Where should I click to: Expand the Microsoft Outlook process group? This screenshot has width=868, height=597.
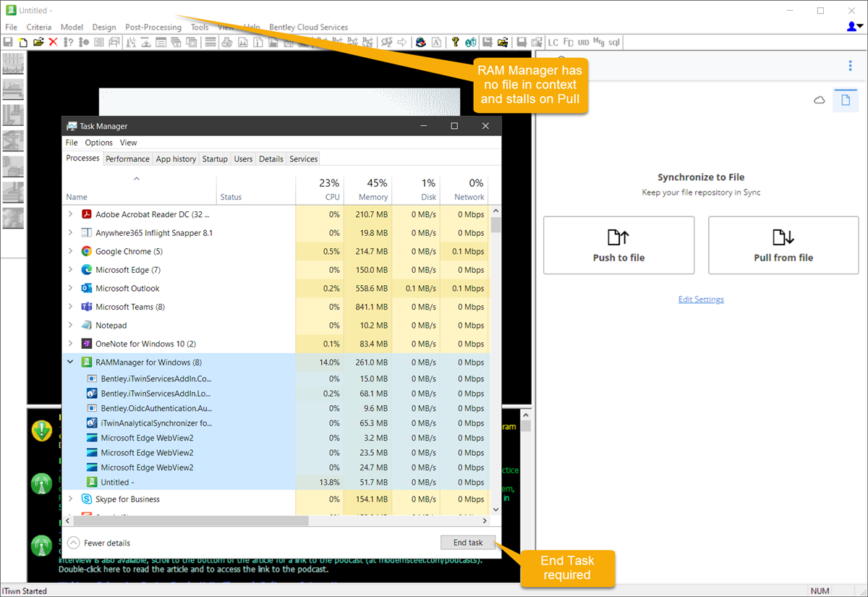[70, 288]
